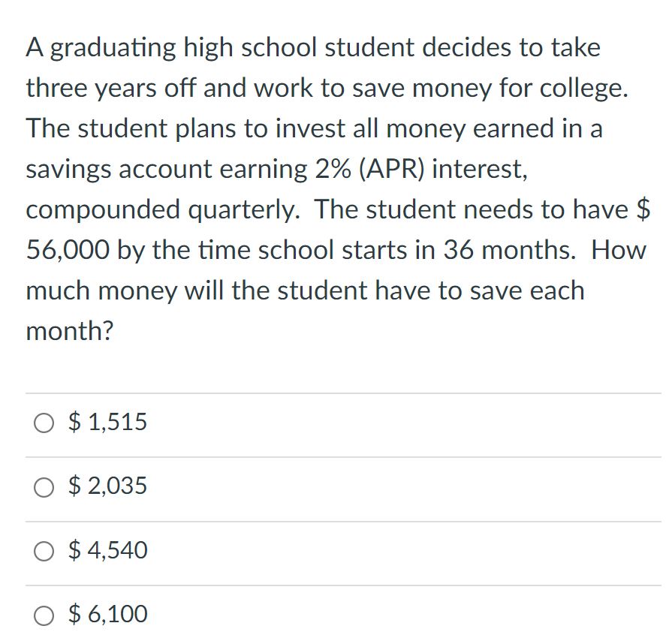Click the dollar sign after "needs to have"
The image size is (666, 644).
pos(643,209)
